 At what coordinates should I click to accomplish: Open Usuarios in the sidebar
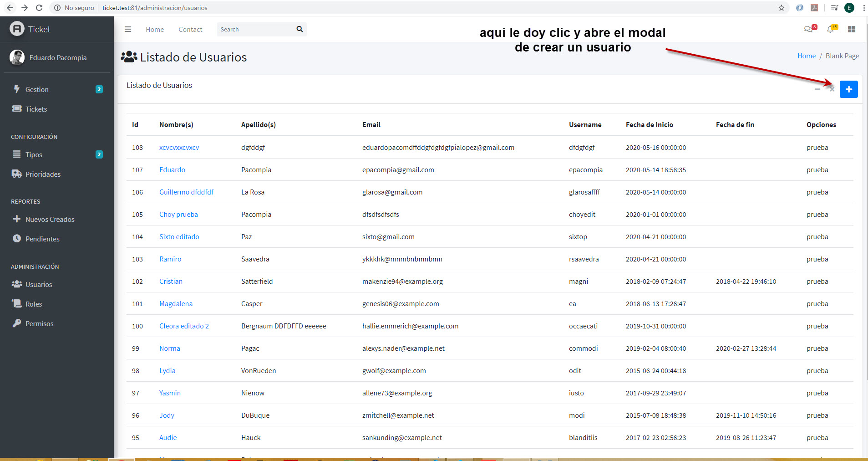point(57,284)
